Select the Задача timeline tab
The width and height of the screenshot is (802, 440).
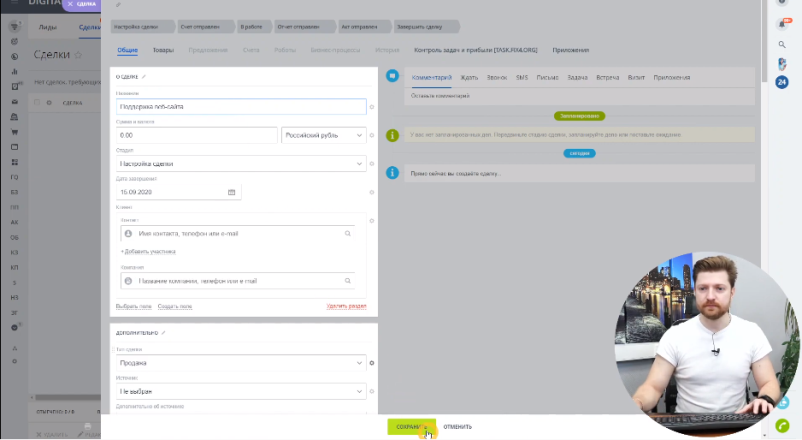(x=577, y=78)
